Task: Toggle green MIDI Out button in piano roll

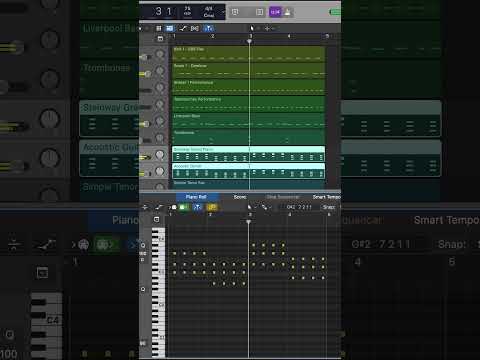Action: [184, 207]
